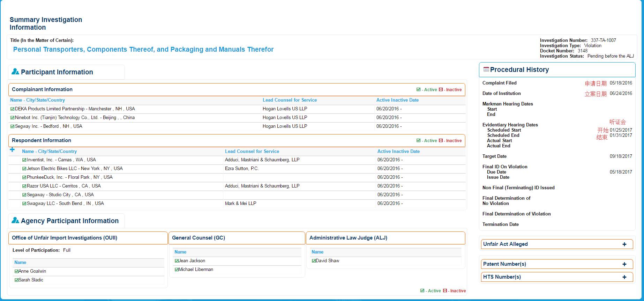Viewport: 644px width, 301px height.
Task: Click the Name header in ALJ table
Action: pos(317,252)
